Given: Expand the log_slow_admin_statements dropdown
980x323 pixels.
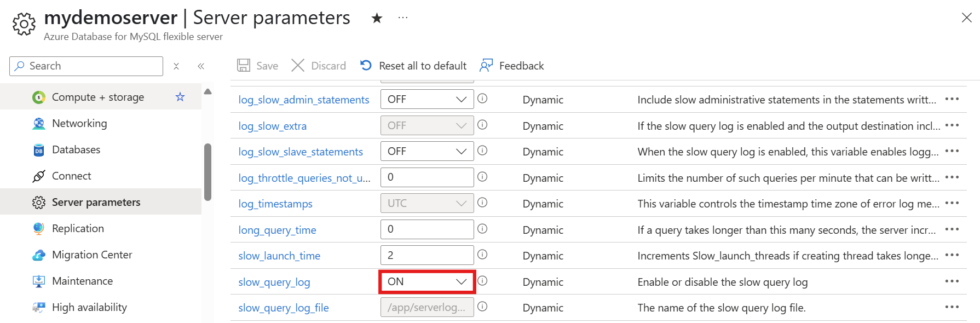Looking at the screenshot, I should tap(427, 99).
